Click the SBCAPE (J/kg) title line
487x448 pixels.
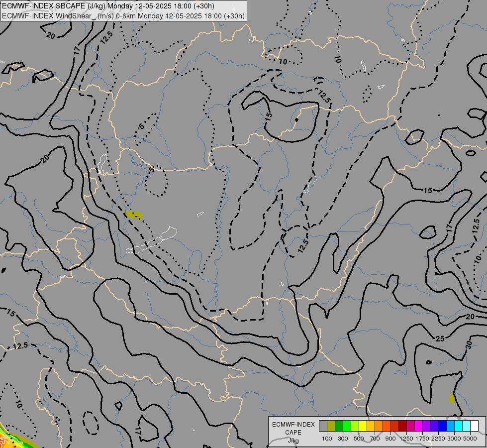tap(108, 6)
